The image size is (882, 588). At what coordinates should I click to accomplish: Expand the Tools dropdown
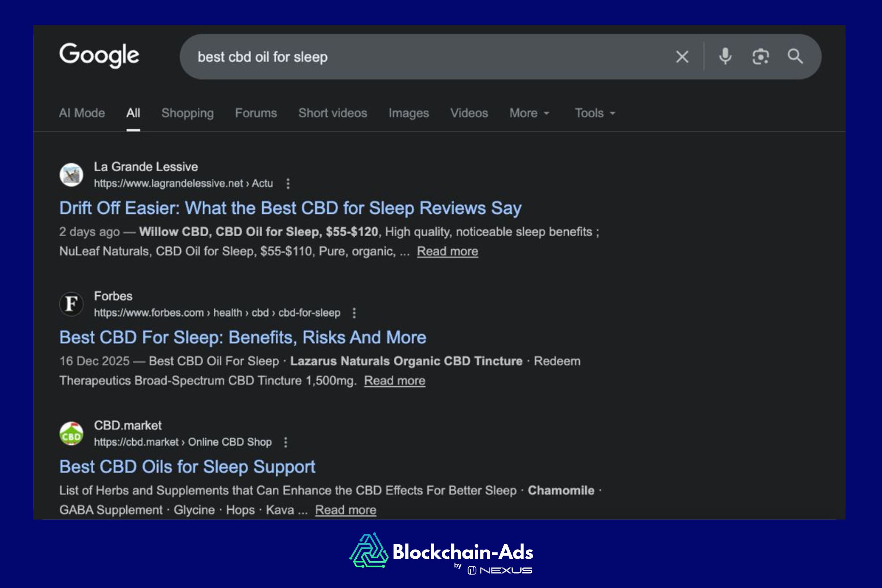[x=595, y=113]
